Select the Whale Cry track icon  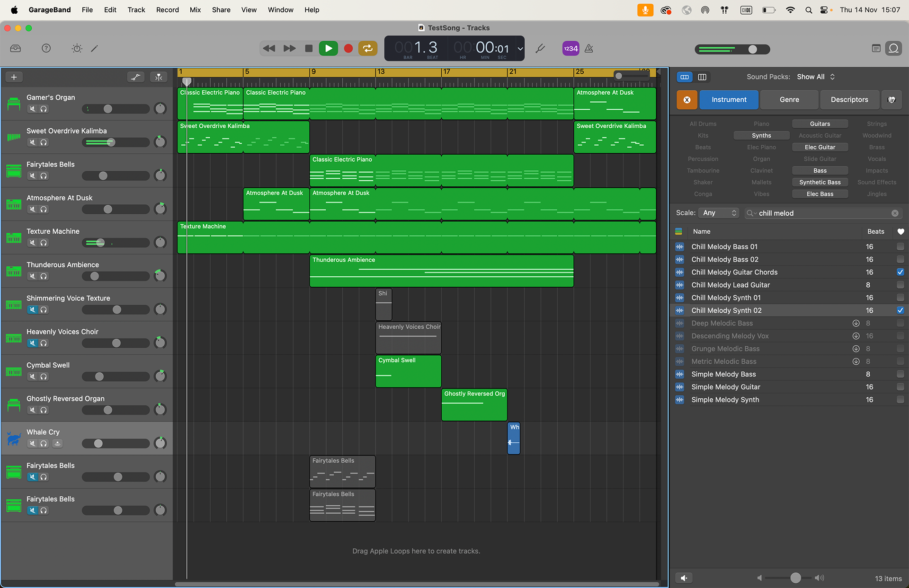[x=14, y=439]
